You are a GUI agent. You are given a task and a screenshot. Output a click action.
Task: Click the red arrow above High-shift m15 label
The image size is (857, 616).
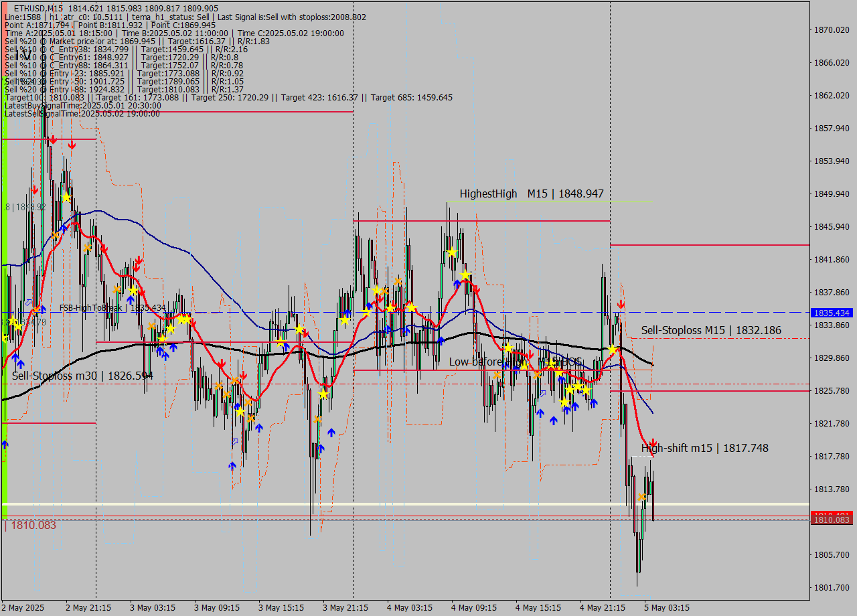click(653, 443)
